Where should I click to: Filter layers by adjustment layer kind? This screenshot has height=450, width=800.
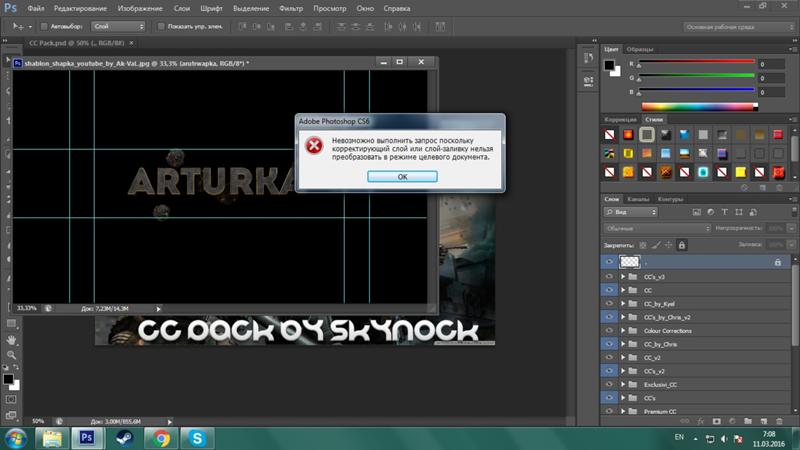(710, 212)
